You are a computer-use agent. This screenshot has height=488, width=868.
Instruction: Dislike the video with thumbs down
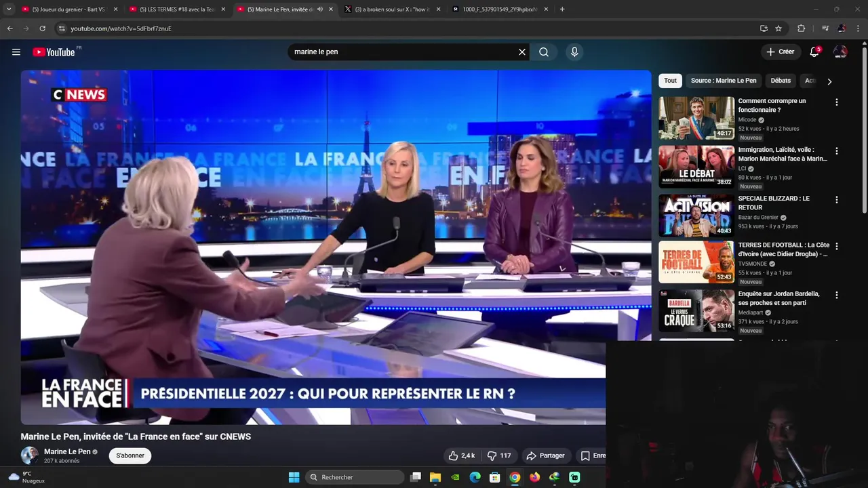tap(499, 455)
